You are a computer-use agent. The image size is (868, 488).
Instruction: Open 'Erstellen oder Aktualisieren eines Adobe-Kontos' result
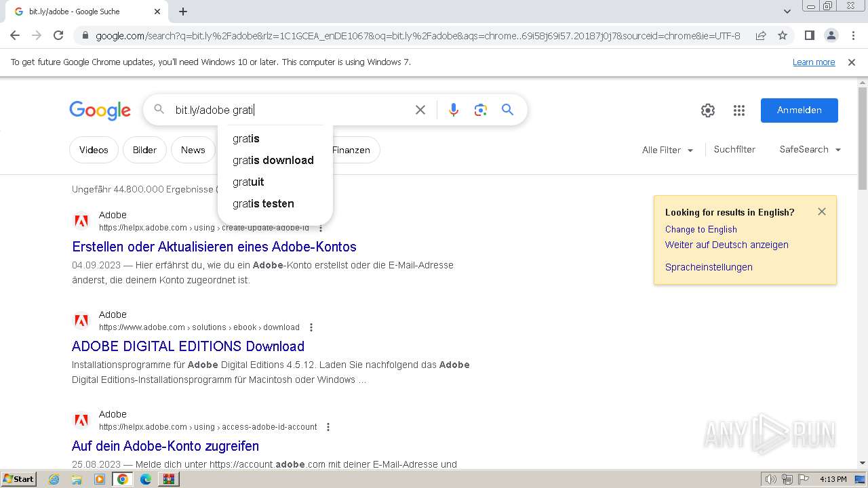[x=214, y=247]
